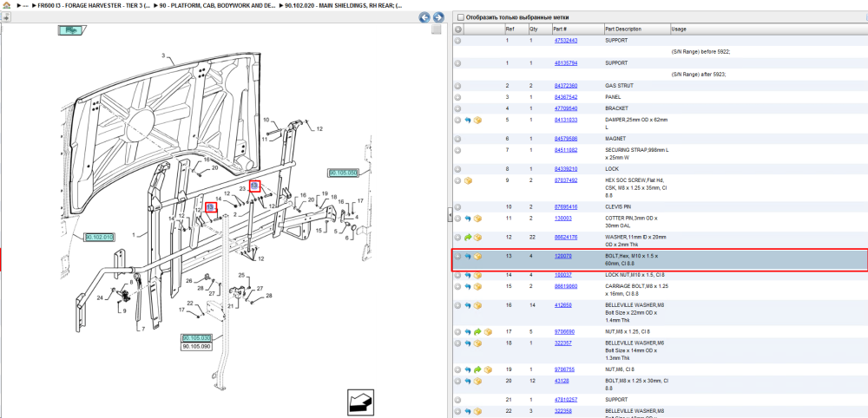868x418 pixels.
Task: Open part number 84339210 LOCK
Action: click(566, 169)
